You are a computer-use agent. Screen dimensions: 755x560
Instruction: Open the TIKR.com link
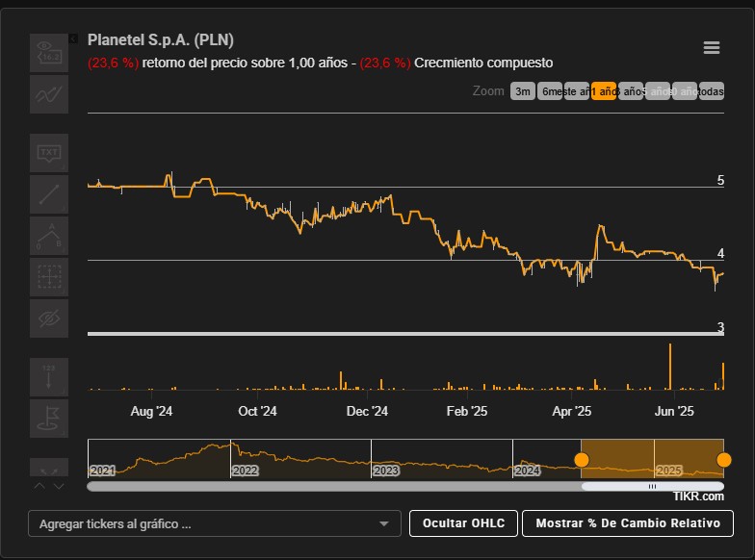pyautogui.click(x=698, y=496)
